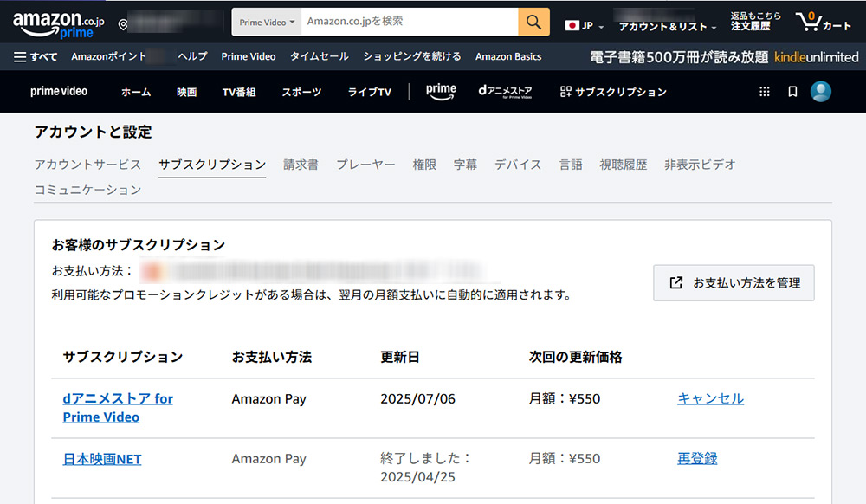Open the watchlist bookmark icon
The height and width of the screenshot is (504, 866).
(792, 92)
